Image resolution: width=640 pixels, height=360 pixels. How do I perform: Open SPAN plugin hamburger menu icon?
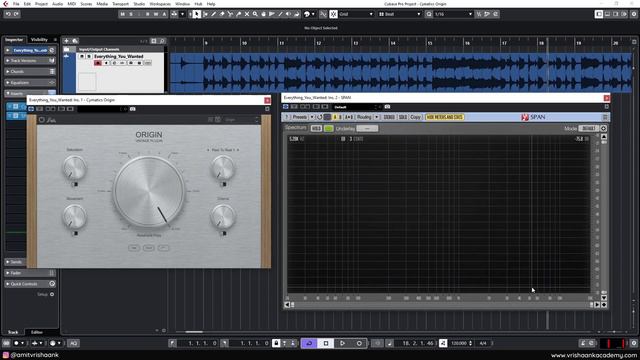[x=605, y=117]
